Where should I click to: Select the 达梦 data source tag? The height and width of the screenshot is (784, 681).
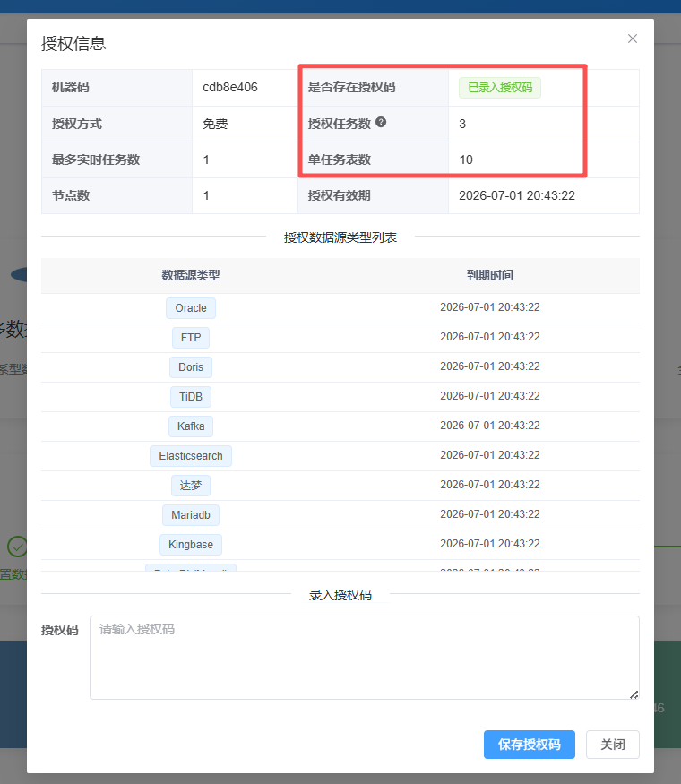coord(191,486)
